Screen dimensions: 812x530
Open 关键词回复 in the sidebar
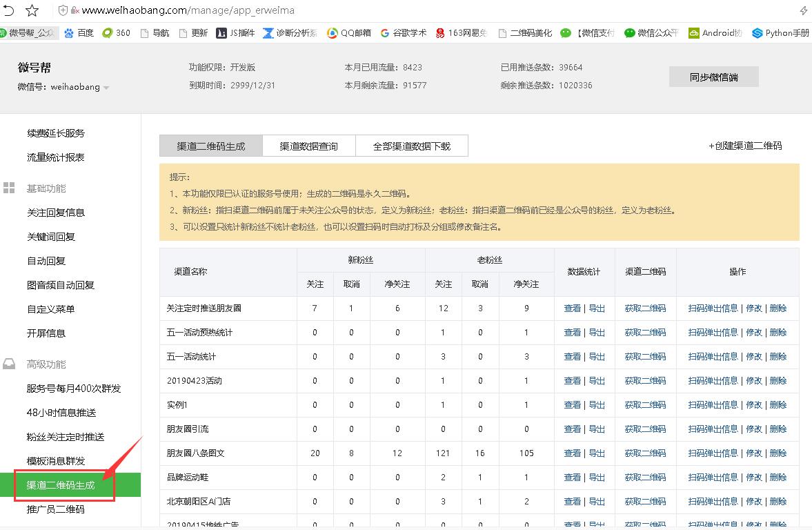[x=51, y=237]
